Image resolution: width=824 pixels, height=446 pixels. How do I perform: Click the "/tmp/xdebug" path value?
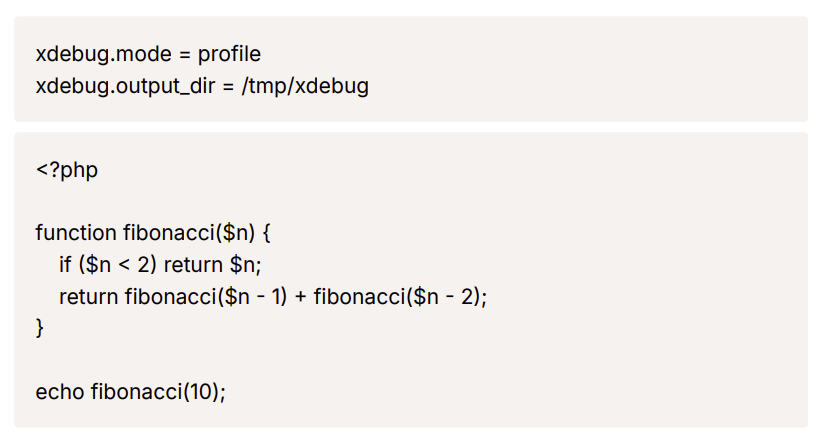pyautogui.click(x=305, y=86)
